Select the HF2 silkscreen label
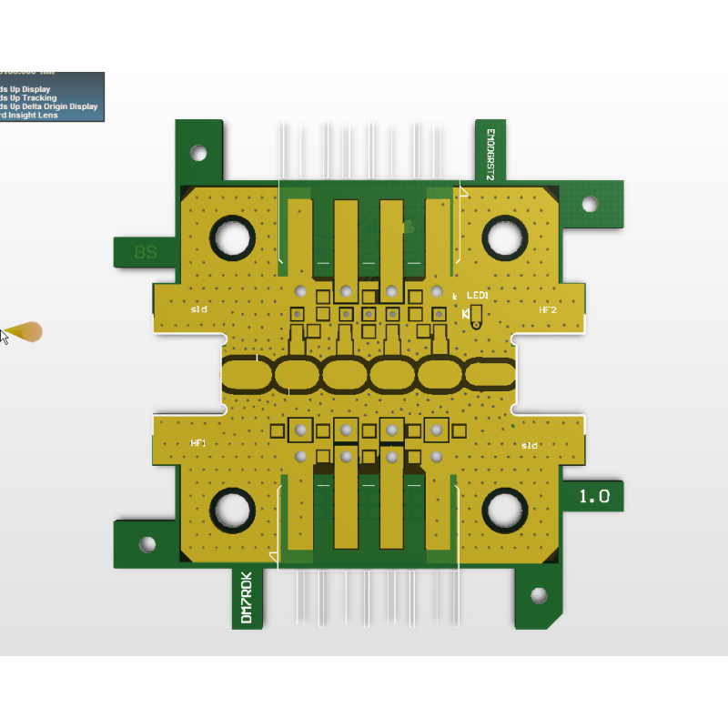Image resolution: width=728 pixels, height=728 pixels. tap(548, 310)
